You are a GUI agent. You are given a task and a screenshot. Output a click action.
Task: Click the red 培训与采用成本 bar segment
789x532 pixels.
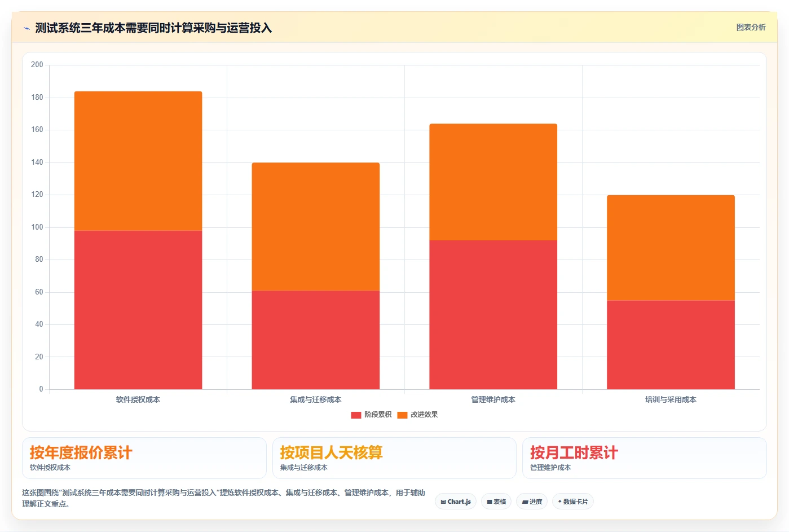click(x=671, y=345)
